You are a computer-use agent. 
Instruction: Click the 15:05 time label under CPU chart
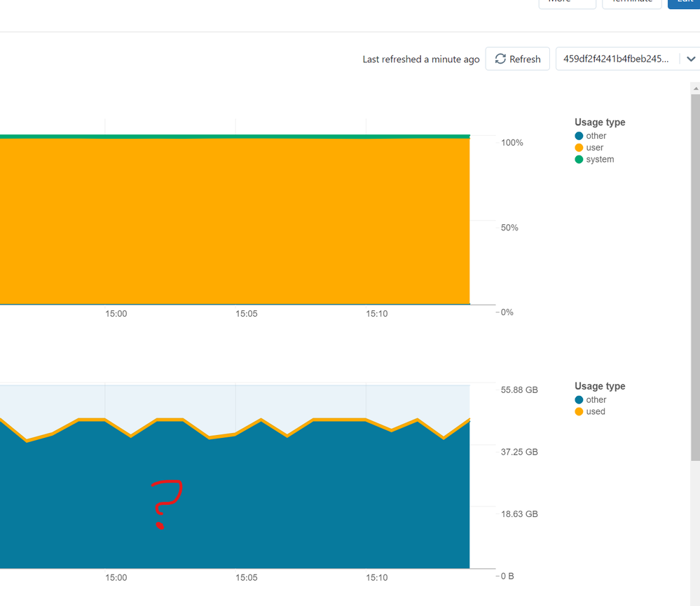(247, 314)
